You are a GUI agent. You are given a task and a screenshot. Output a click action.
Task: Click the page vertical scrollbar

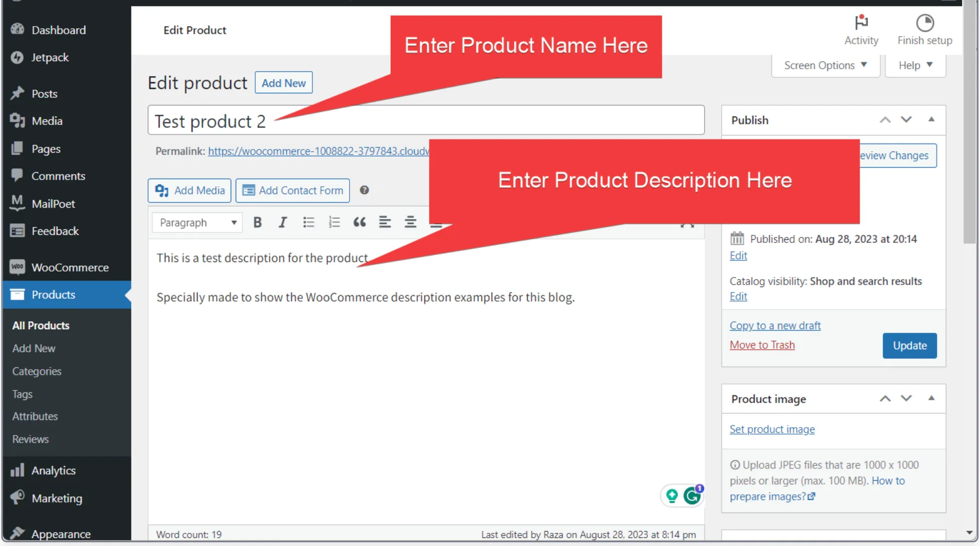[x=969, y=122]
